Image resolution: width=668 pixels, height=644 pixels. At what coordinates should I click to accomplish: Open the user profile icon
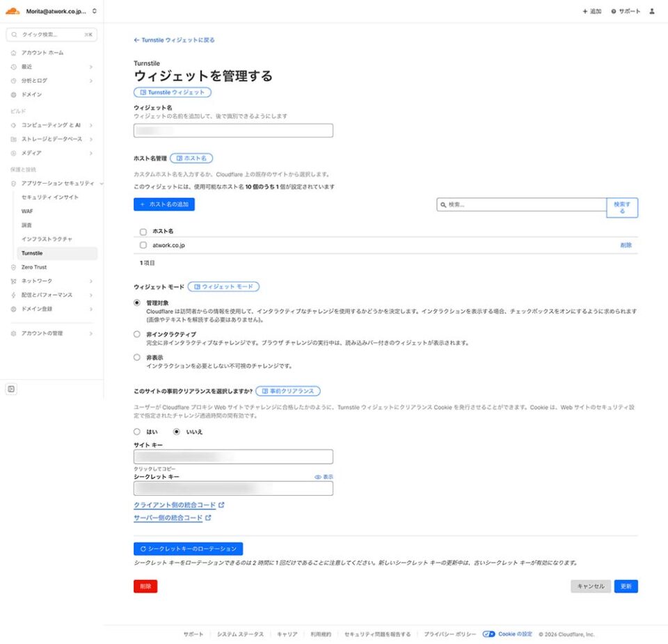coord(652,11)
